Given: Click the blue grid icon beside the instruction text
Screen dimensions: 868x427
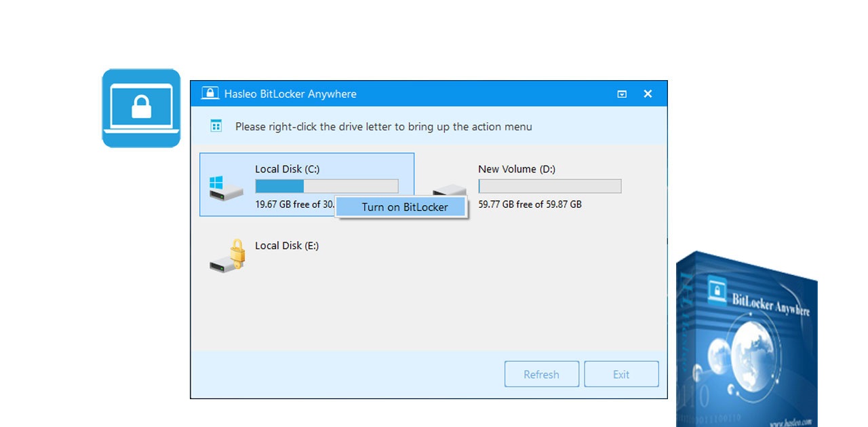Looking at the screenshot, I should tap(216, 126).
